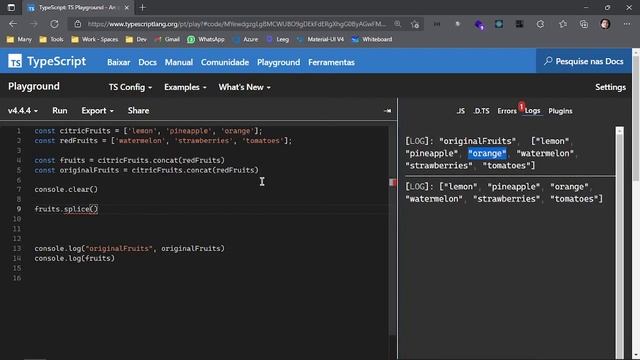This screenshot has height=360, width=640.
Task: Open the browser profile avatar
Action: (605, 24)
